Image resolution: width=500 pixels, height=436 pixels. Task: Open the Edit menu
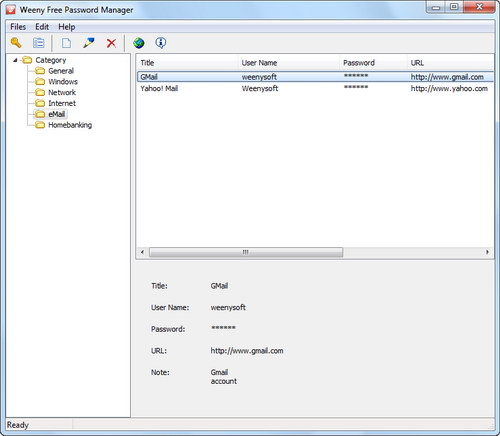click(x=42, y=27)
